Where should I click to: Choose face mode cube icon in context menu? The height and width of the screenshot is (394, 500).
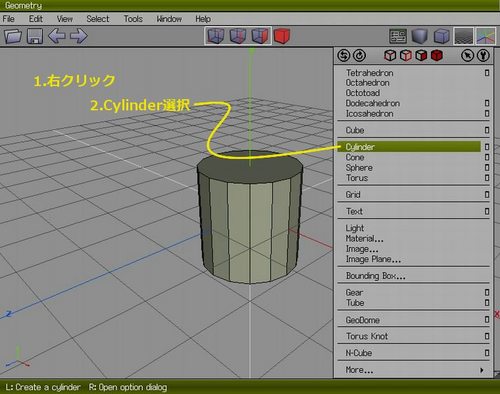pos(421,56)
